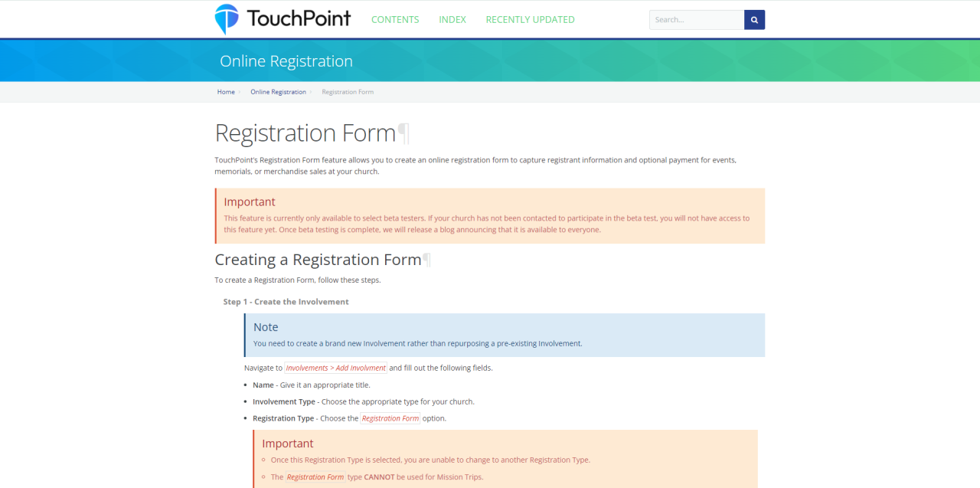This screenshot has width=980, height=488.
Task: Click the Registration Form breadcrumb item
Action: (x=348, y=92)
